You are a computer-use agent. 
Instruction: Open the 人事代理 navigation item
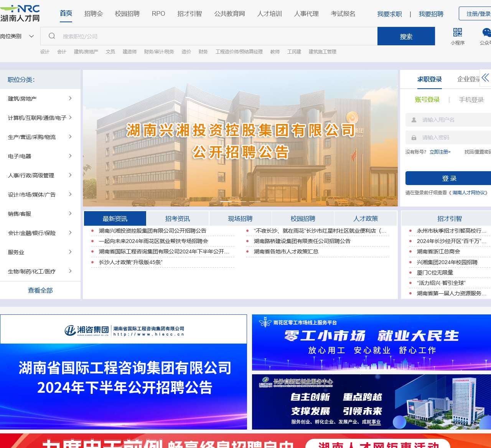click(306, 13)
